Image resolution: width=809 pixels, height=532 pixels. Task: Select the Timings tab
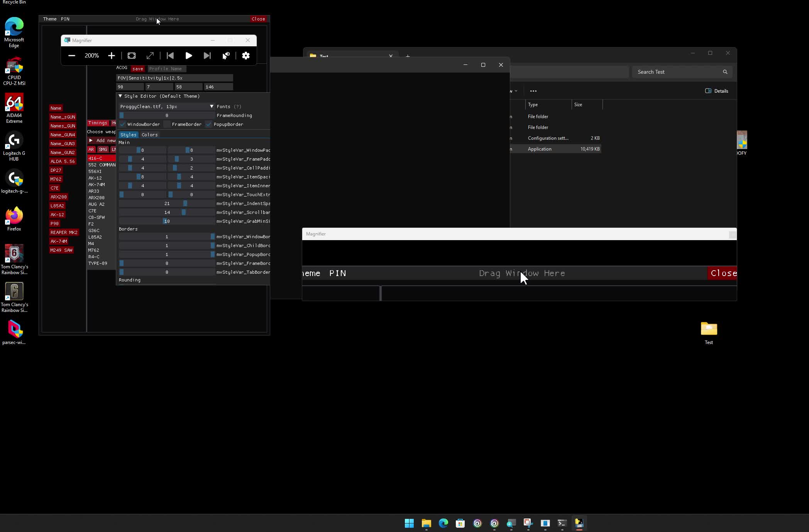98,123
